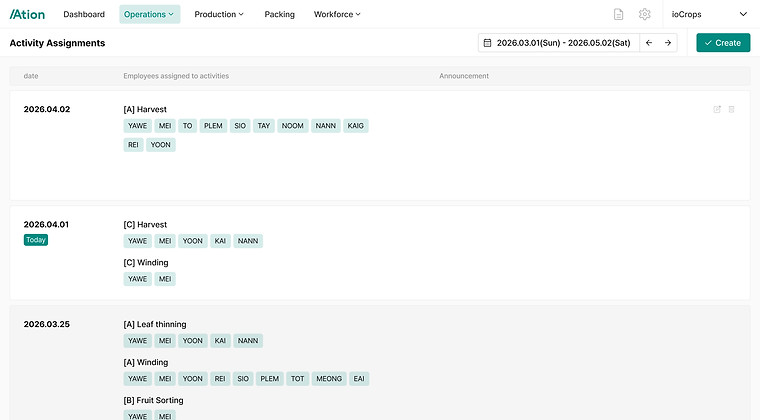Click KAI tag in [C] Harvest

220,241
